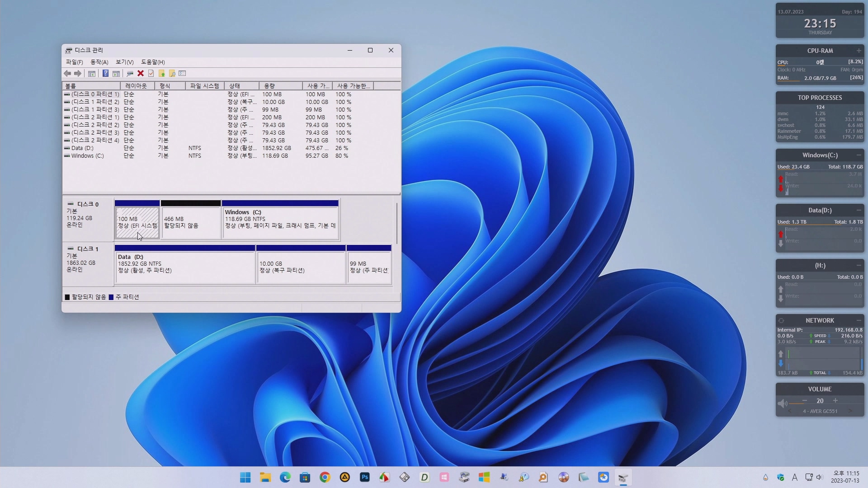Expand the CPU-RAM widget with plus button
The height and width of the screenshot is (488, 868).
pos(859,51)
